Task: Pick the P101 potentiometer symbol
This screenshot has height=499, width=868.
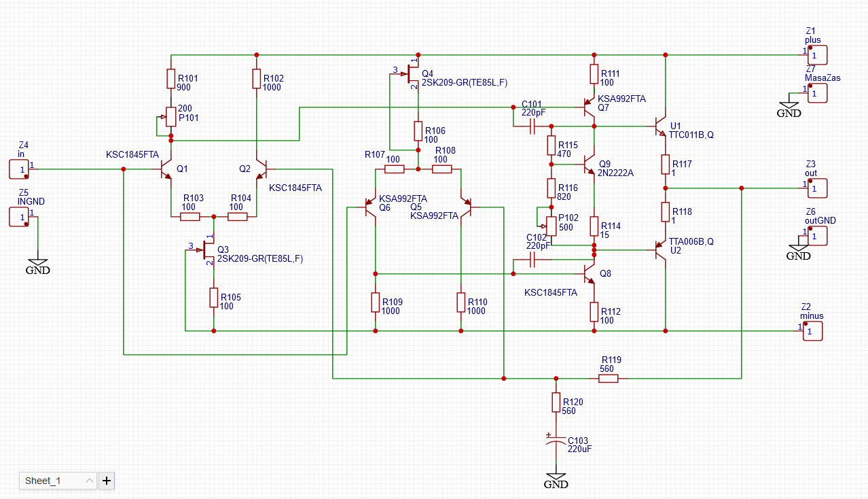Action: (x=170, y=117)
